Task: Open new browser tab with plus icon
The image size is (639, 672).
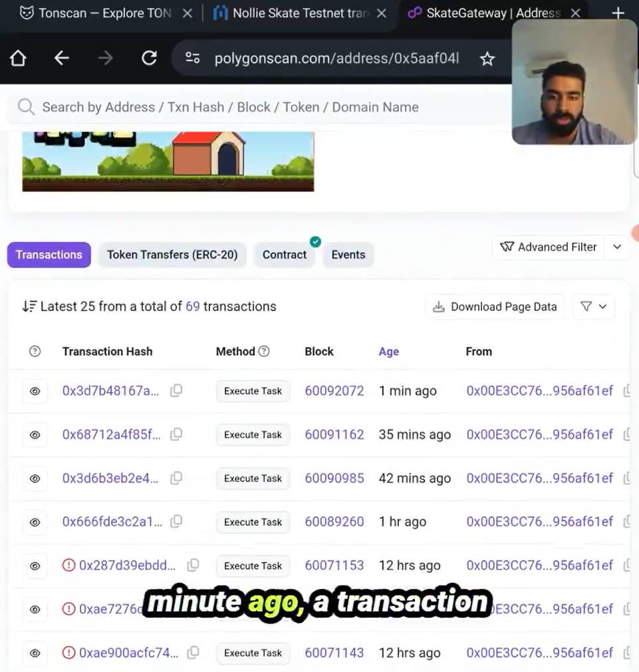Action: pos(618,13)
